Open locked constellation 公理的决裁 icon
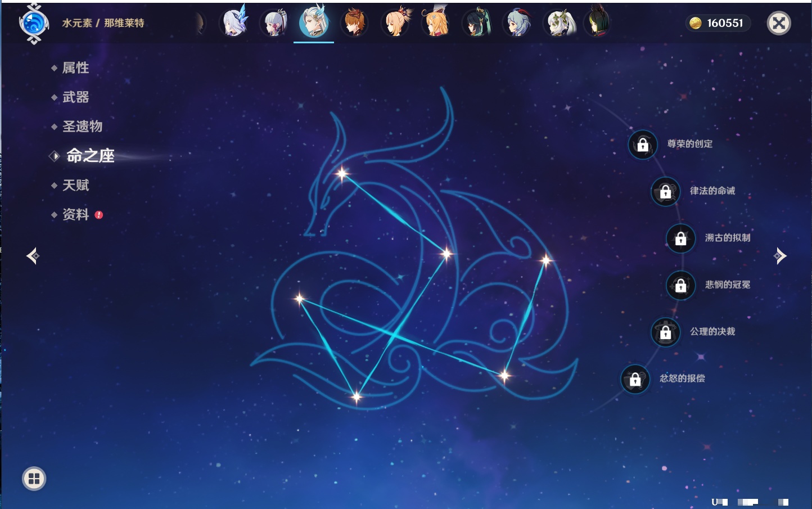 click(x=665, y=332)
